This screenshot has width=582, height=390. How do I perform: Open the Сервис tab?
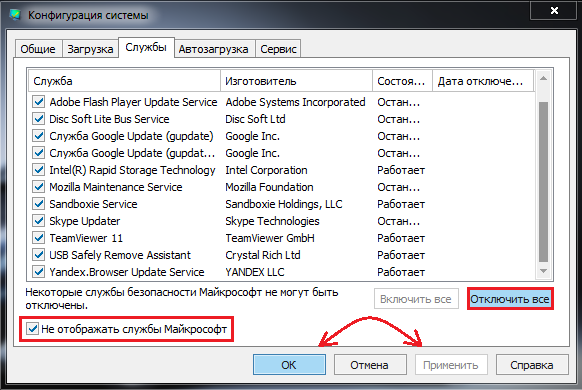tap(278, 49)
